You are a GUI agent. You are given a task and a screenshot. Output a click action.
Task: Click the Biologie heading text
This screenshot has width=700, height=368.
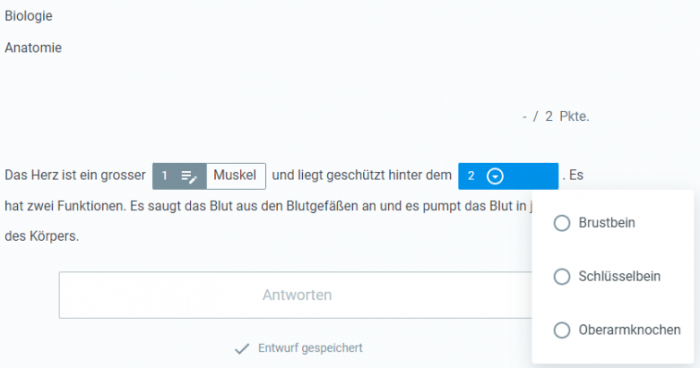(x=29, y=16)
